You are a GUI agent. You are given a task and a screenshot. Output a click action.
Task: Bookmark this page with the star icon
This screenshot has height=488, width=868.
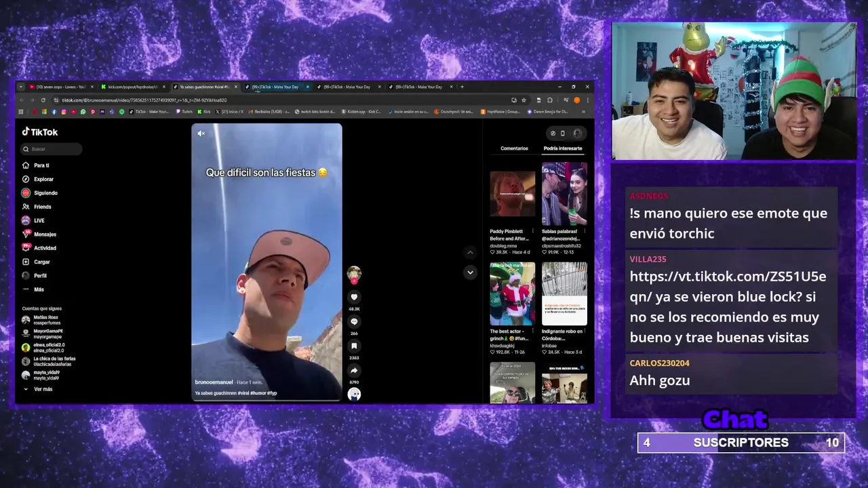pos(524,100)
